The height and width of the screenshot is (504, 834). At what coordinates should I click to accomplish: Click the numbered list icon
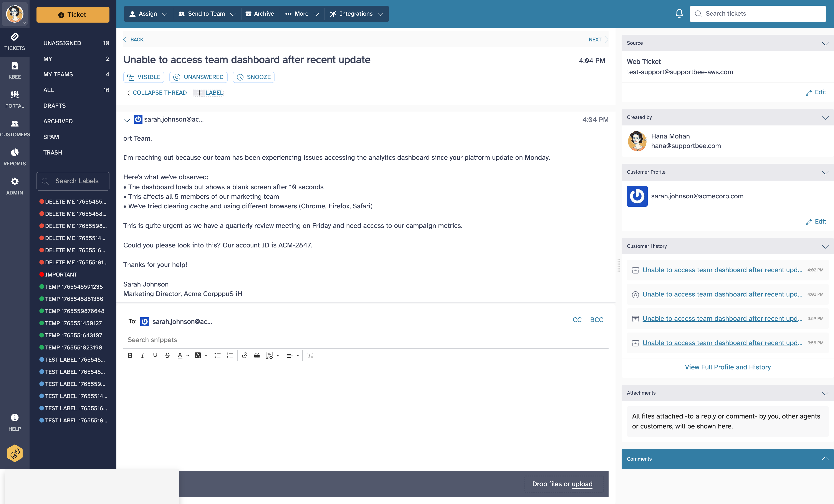(x=230, y=355)
